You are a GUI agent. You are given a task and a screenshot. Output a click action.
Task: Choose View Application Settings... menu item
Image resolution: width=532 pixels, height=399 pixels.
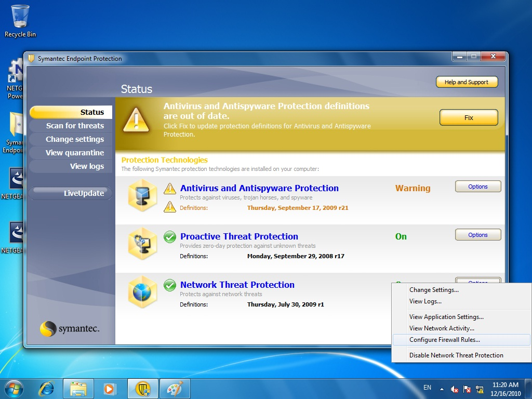(x=461, y=317)
